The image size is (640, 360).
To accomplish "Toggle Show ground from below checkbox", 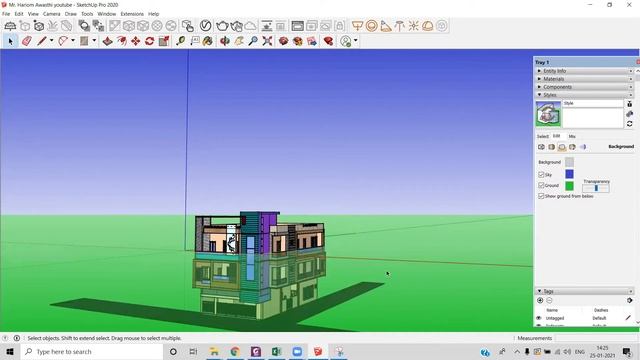I will pos(541,196).
